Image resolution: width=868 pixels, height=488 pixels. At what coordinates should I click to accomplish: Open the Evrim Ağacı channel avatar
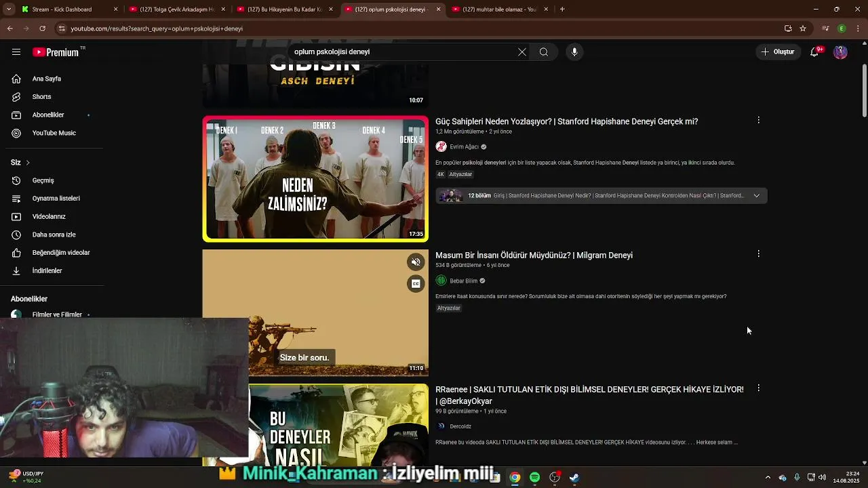click(x=441, y=146)
